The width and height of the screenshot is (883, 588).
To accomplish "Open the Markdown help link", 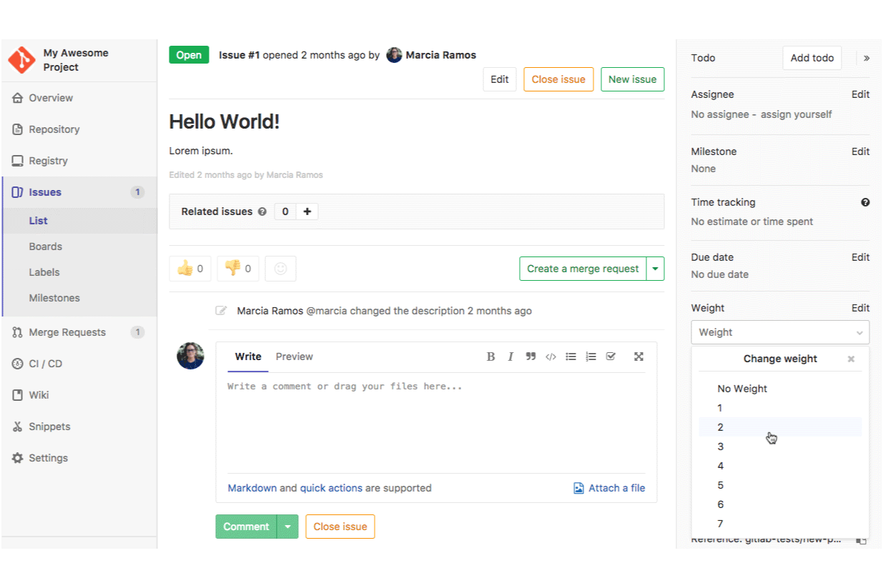I will [252, 488].
